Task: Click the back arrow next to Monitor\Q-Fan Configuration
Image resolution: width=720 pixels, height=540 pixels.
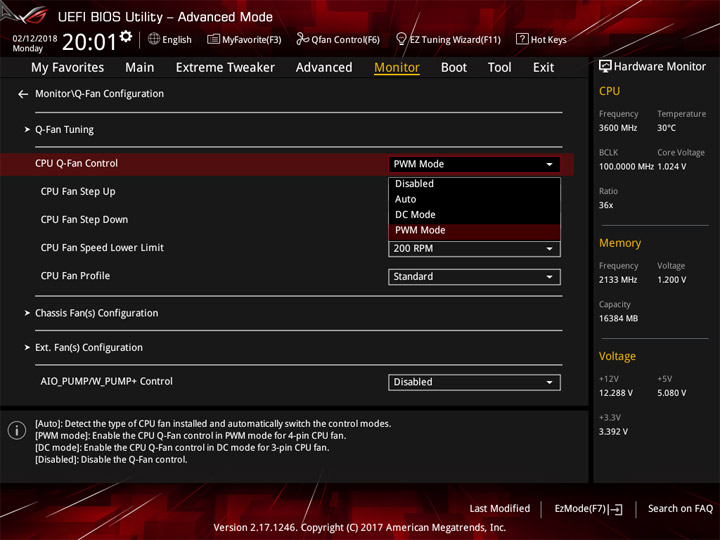Action: pos(23,94)
